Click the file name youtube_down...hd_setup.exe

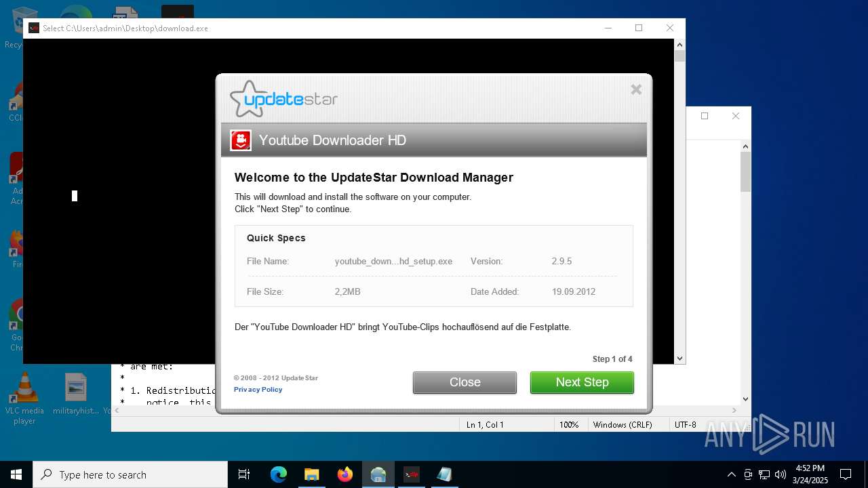(x=393, y=261)
